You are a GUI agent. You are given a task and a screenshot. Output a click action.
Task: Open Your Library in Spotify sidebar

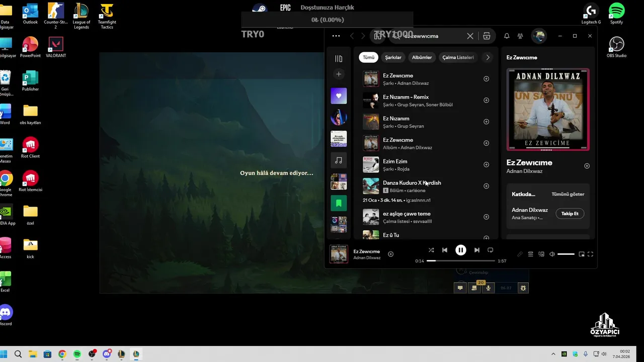coord(339,59)
